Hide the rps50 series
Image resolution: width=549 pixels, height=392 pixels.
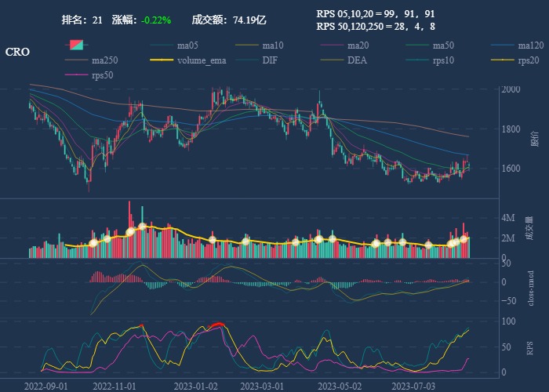[x=102, y=75]
